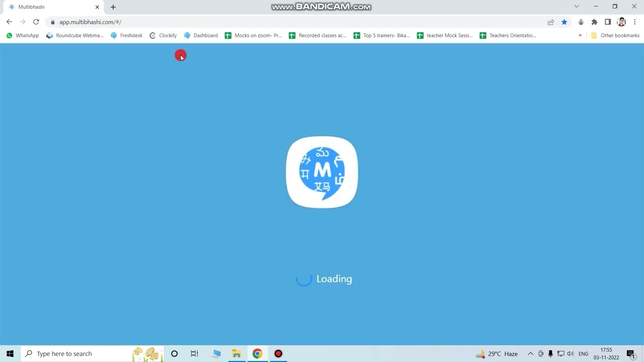Close the Multibhashi tab

(97, 7)
